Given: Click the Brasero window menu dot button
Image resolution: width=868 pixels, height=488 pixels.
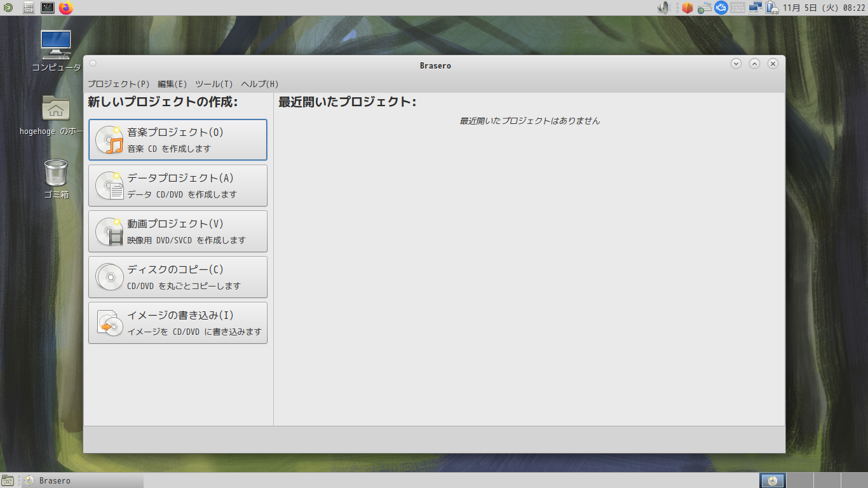Looking at the screenshot, I should 93,64.
